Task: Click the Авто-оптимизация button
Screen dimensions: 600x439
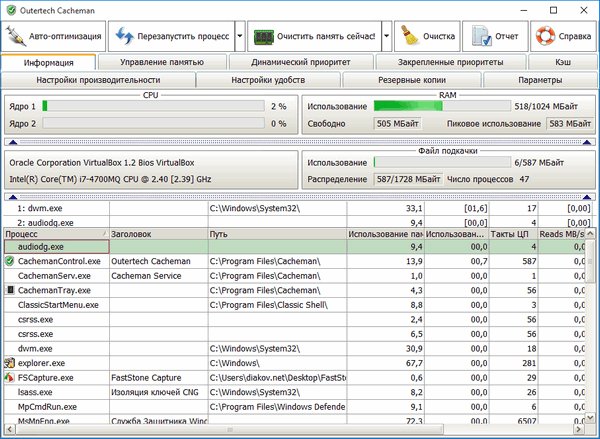Action: (53, 36)
